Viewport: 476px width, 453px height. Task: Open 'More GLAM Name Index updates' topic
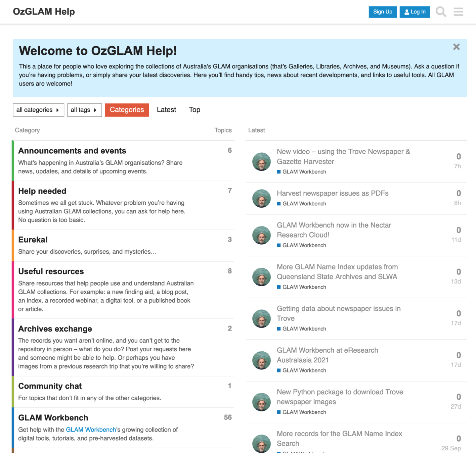point(337,271)
